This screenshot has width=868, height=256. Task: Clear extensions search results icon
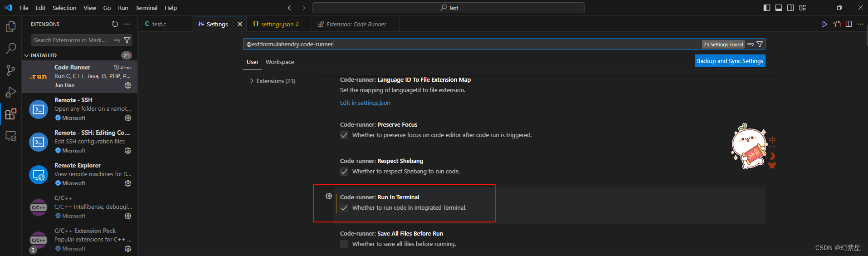click(x=117, y=40)
